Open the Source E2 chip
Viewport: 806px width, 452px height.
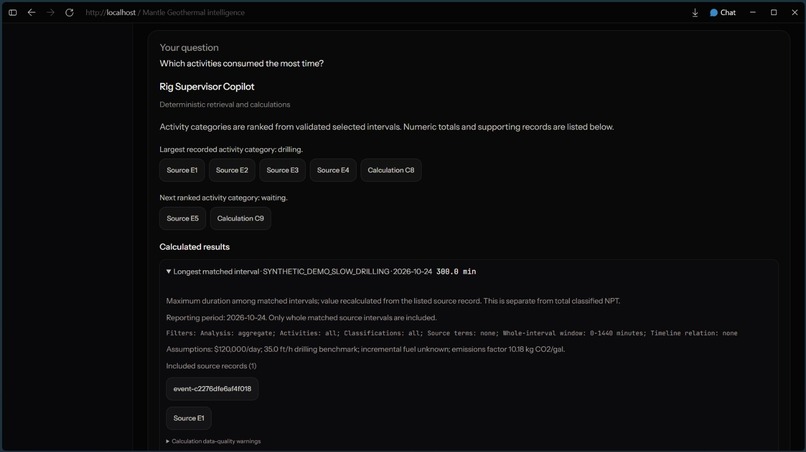(x=232, y=170)
